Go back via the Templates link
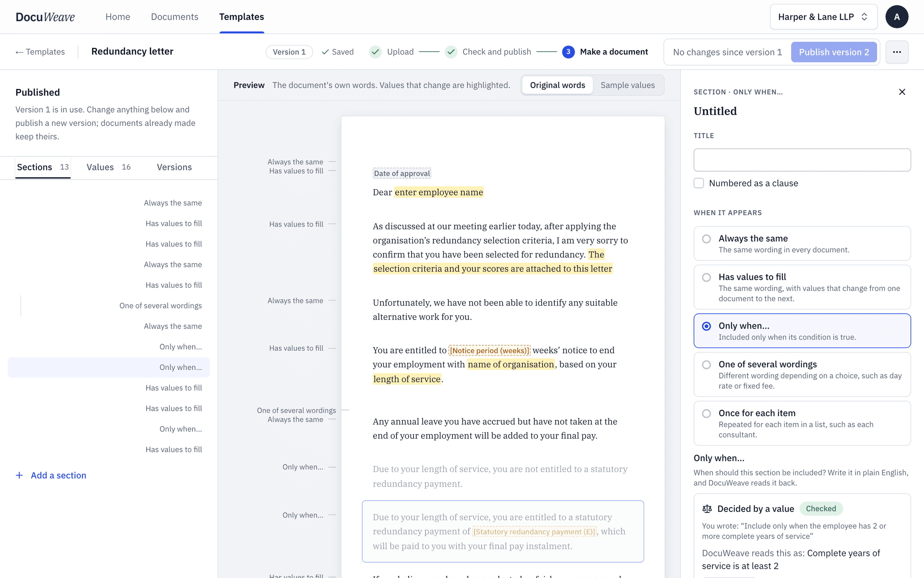 pyautogui.click(x=40, y=52)
